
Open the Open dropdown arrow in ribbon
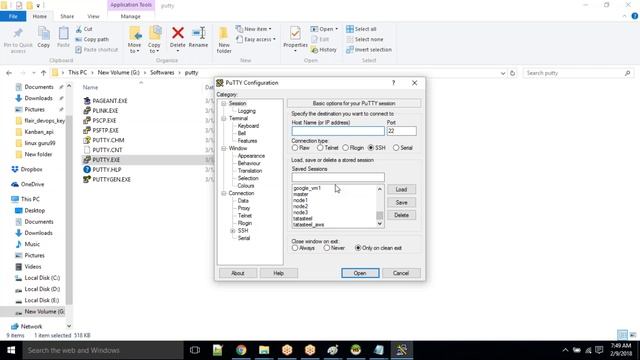[336, 29]
